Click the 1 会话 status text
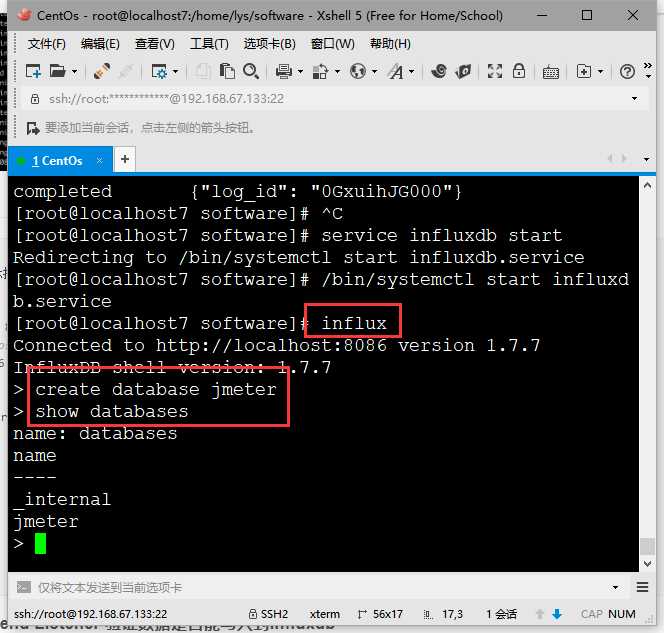Viewport: 664px width, 633px height. coord(501,614)
